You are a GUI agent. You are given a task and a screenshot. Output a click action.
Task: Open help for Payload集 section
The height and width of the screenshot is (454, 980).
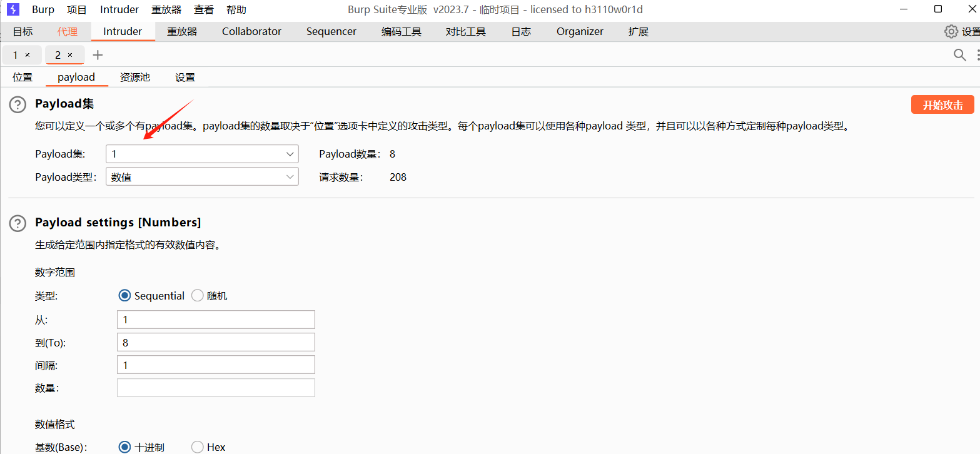[18, 104]
